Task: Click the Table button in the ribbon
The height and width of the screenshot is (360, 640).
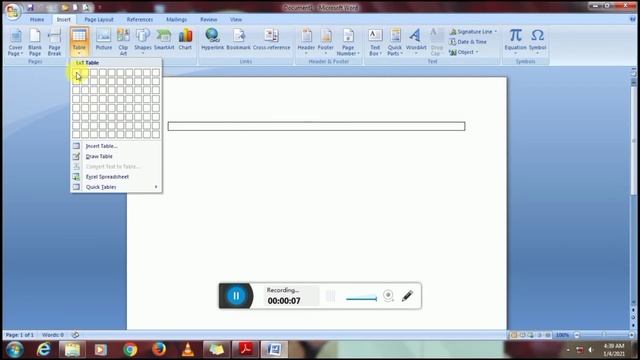Action: pyautogui.click(x=79, y=42)
